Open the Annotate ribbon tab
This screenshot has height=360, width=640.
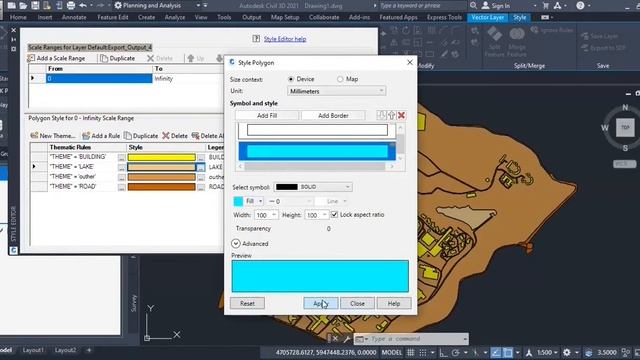coord(74,17)
